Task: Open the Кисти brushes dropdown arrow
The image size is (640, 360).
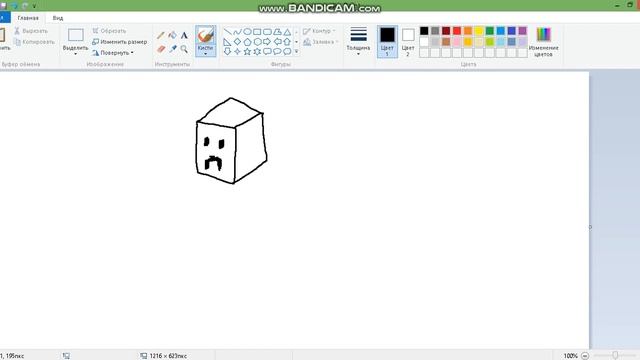Action: (205, 54)
